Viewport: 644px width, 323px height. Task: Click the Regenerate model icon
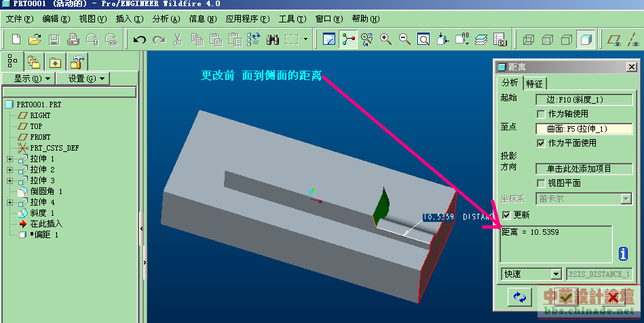pos(253,39)
